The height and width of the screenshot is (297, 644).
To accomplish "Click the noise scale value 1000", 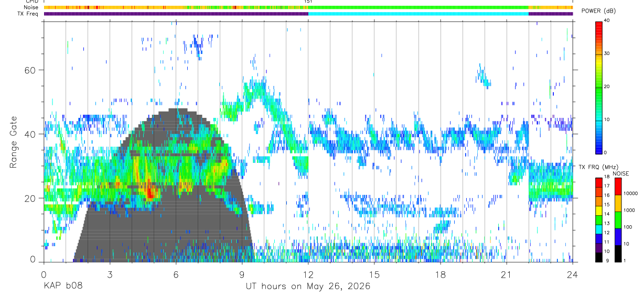I will (630, 211).
